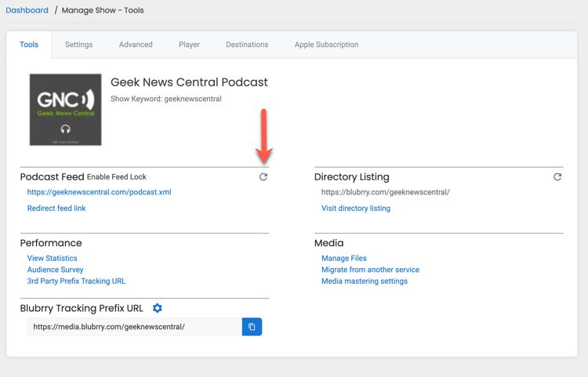
Task: Switch to the Settings tab
Action: coord(78,45)
